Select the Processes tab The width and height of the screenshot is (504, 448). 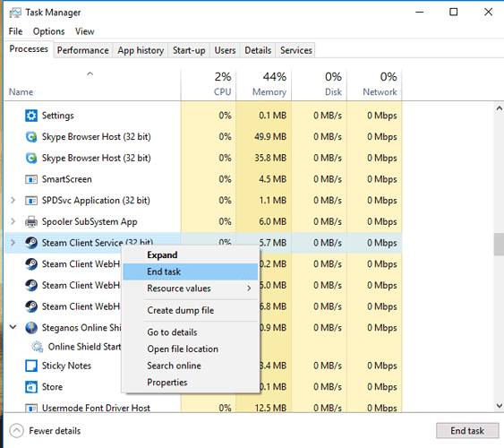tap(29, 49)
